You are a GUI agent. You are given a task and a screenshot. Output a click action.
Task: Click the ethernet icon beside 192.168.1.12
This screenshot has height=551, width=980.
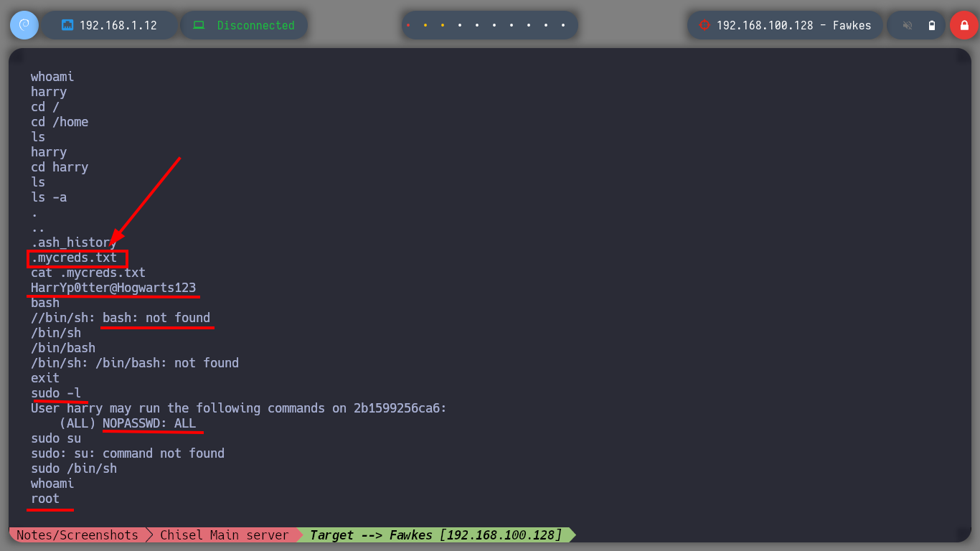point(68,25)
